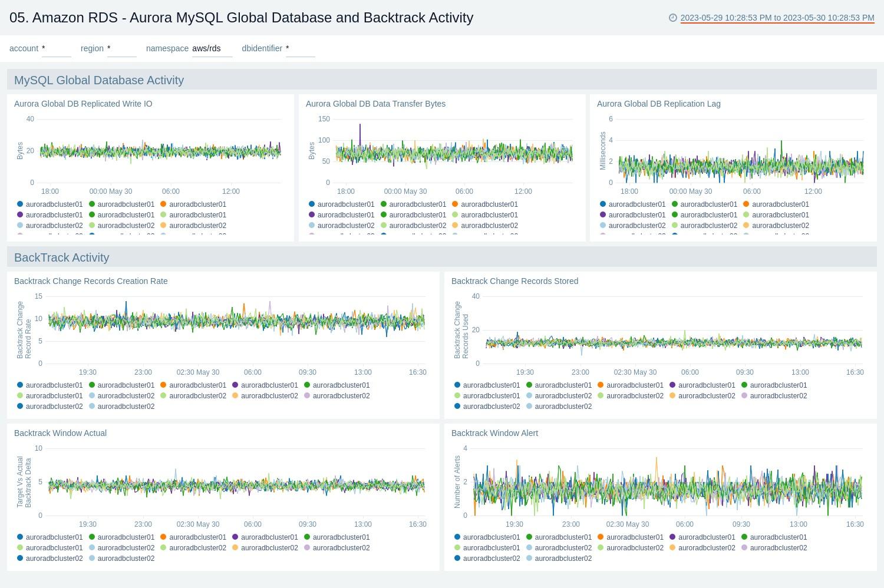Click the Milliseconds axis label in Replication Lag
884x588 pixels.
(603, 151)
